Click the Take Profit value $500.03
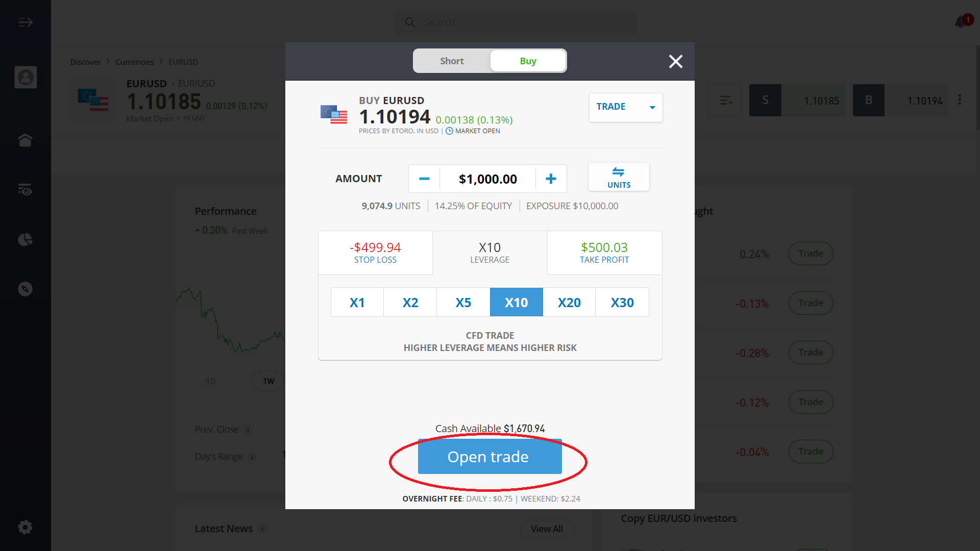Image resolution: width=980 pixels, height=551 pixels. point(604,247)
